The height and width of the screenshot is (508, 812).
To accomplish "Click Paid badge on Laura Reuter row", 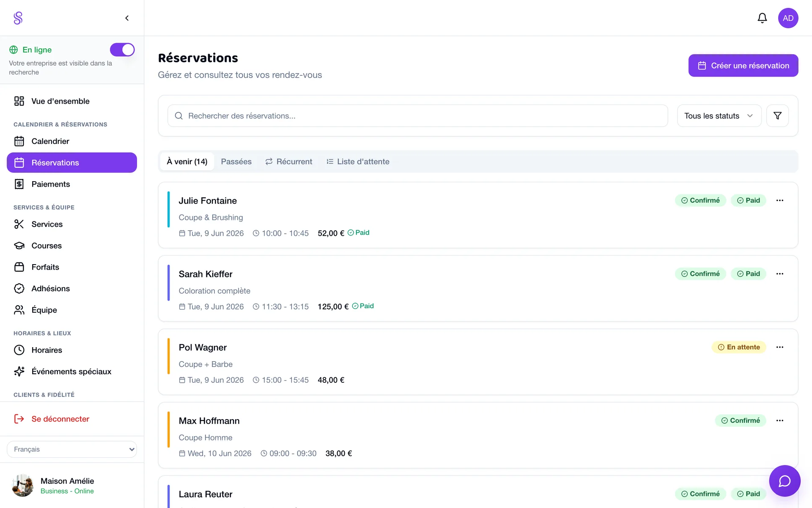I will point(749,494).
